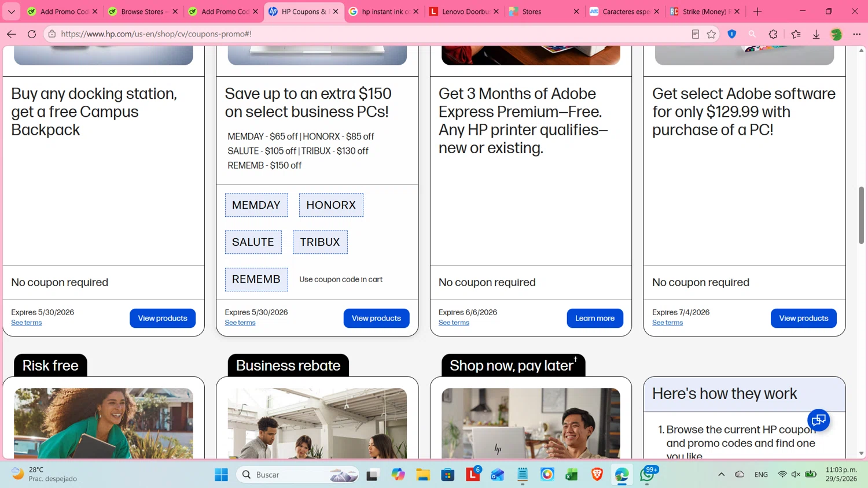
Task: See terms for docking station offer
Action: click(x=27, y=323)
